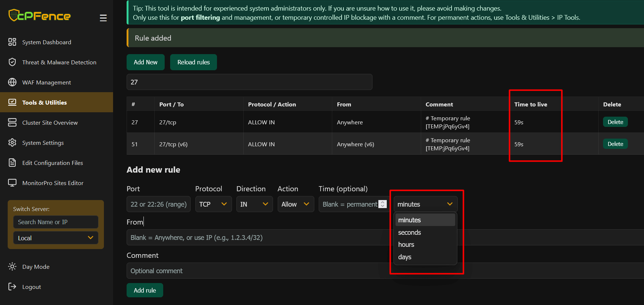Expand the Protocol TCP dropdown
The height and width of the screenshot is (305, 644).
pos(213,204)
